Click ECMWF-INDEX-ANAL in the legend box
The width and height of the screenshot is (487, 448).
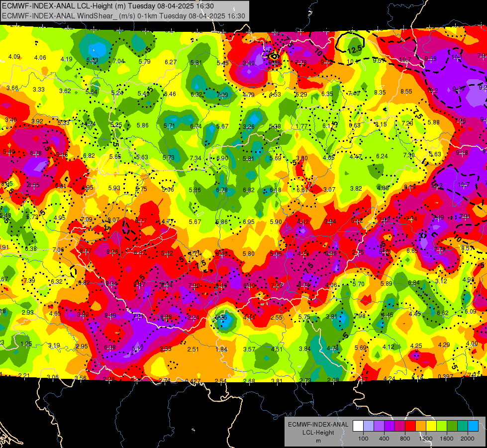pos(318,425)
